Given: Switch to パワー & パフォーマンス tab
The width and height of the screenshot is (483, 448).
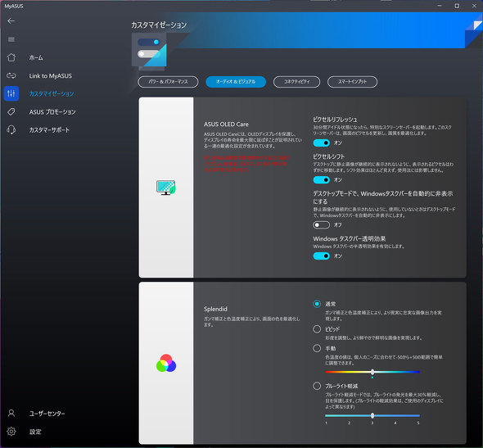Looking at the screenshot, I should pos(168,82).
